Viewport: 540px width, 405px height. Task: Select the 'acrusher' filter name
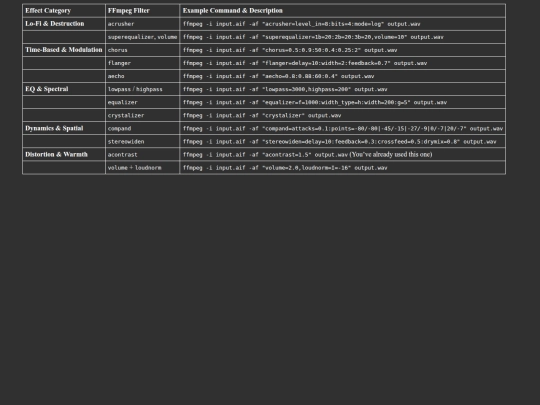click(121, 24)
